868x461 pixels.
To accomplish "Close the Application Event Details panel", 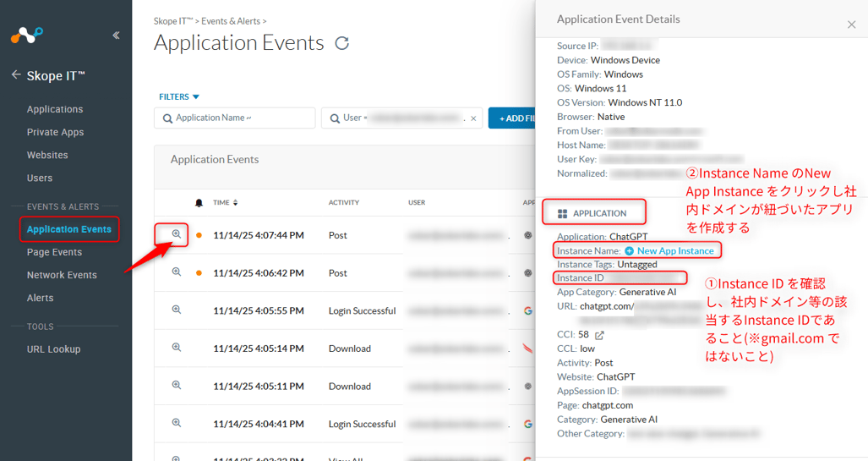I will pos(851,25).
